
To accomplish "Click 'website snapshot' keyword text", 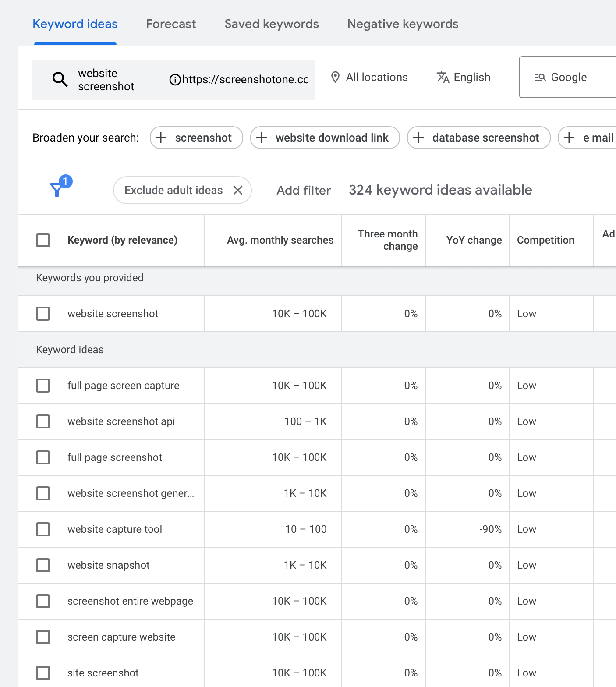I will (109, 565).
